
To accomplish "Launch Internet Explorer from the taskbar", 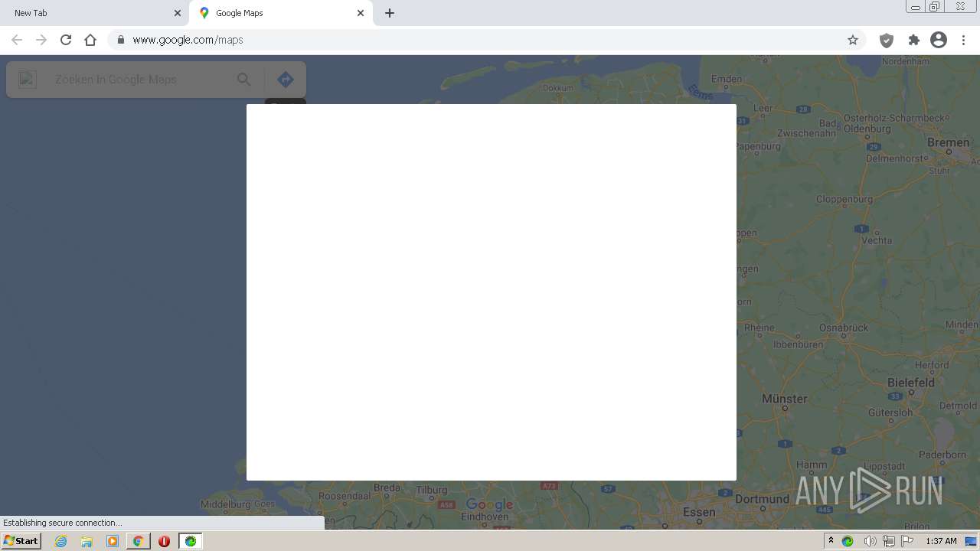I will [x=61, y=541].
